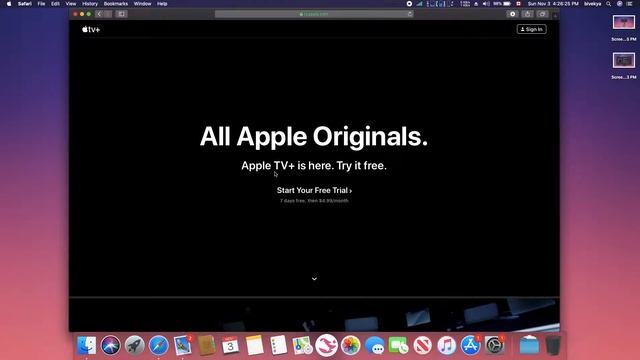Open Photos app in the dock
640x360 pixels.
(x=351, y=345)
